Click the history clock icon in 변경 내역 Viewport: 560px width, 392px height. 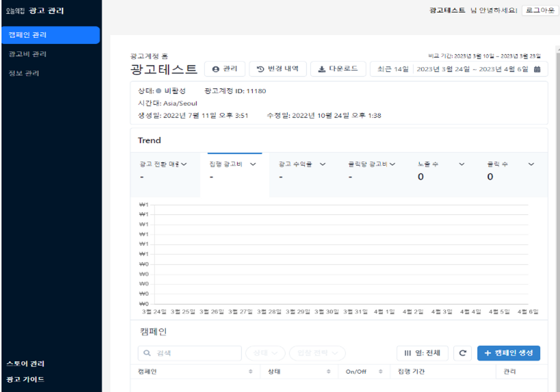click(260, 69)
